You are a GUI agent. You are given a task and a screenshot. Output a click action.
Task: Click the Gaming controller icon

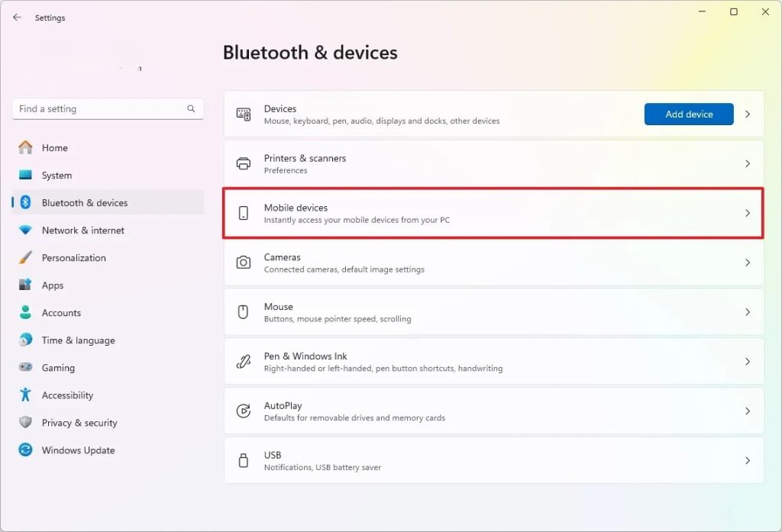click(26, 367)
